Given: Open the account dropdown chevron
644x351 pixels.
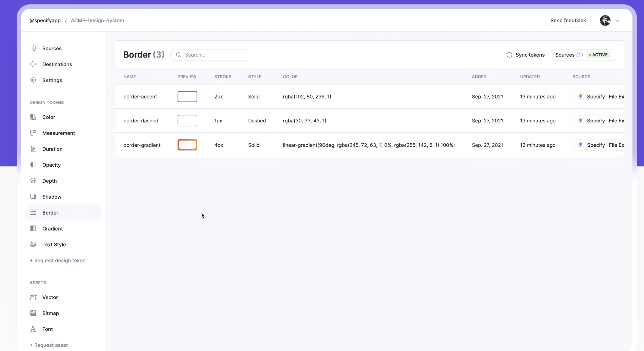Looking at the screenshot, I should [x=617, y=21].
